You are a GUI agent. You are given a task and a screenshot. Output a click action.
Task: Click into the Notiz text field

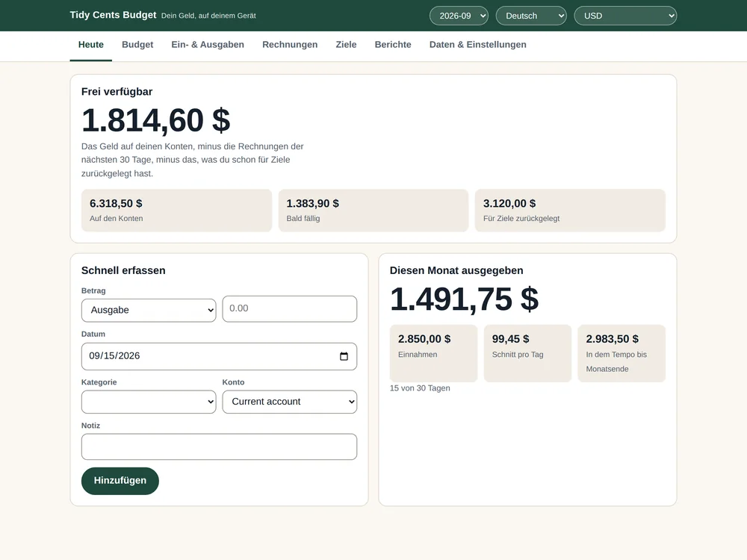point(219,447)
